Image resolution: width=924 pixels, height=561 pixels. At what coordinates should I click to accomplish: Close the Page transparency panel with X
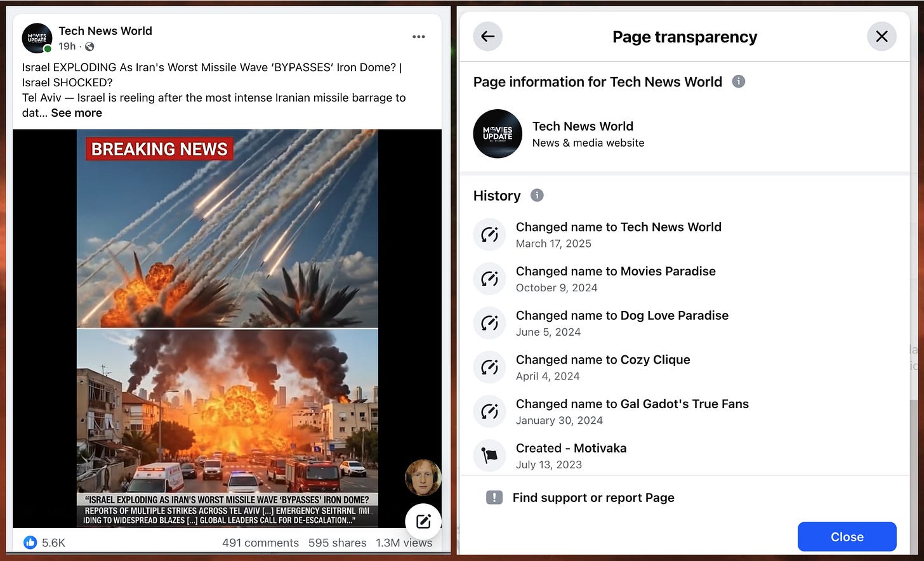(881, 36)
